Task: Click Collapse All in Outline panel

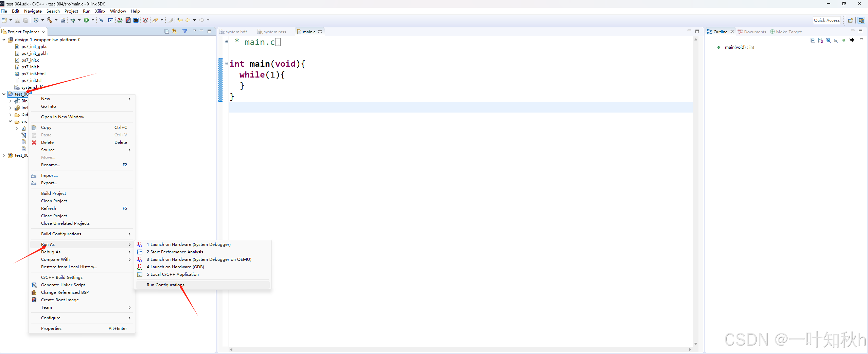Action: tap(813, 40)
